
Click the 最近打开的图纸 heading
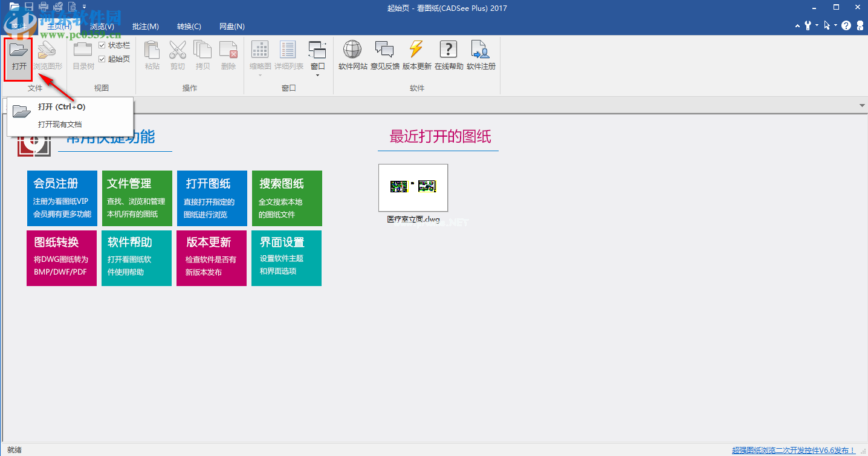tap(440, 136)
